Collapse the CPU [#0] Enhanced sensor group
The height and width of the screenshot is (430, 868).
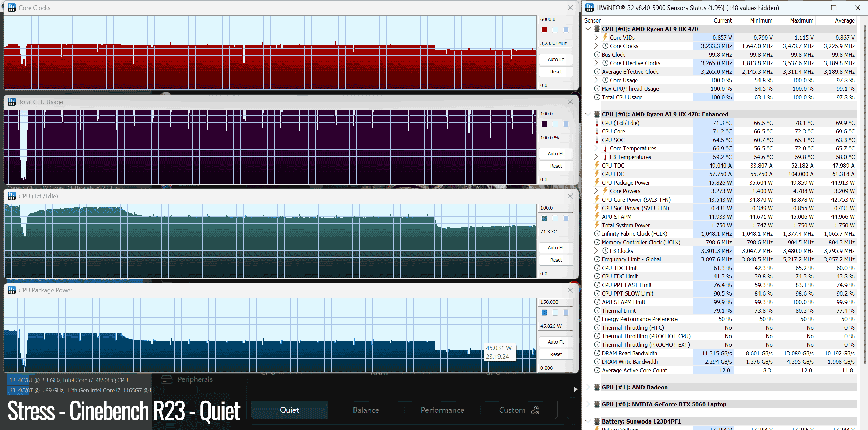[x=588, y=114]
